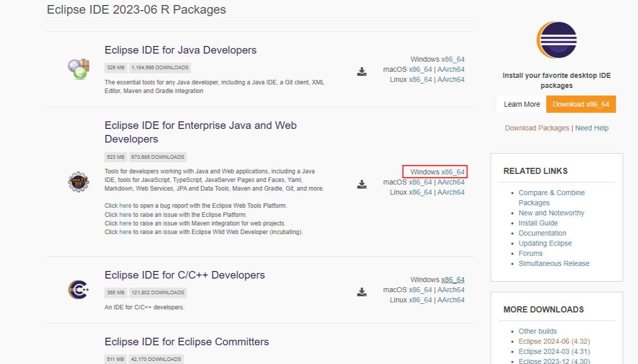
Task: Click 'An IDE for C/C++ developers.' description
Action: tap(145, 307)
